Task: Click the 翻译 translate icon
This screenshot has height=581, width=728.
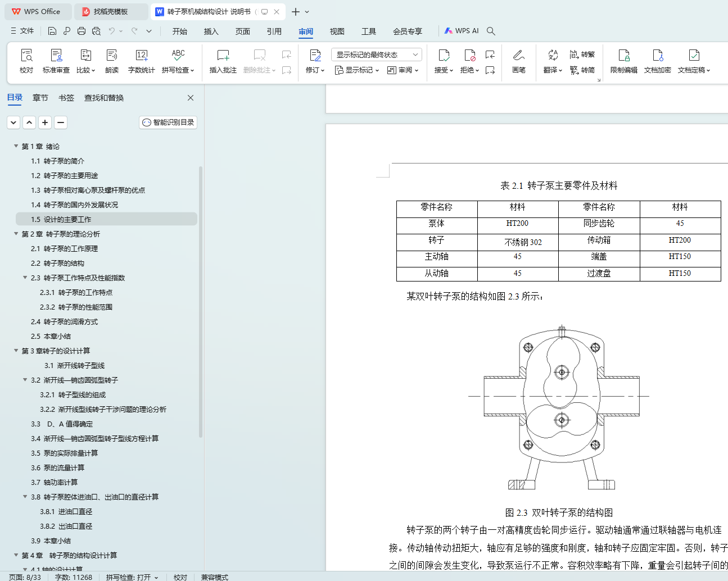Action: click(553, 55)
